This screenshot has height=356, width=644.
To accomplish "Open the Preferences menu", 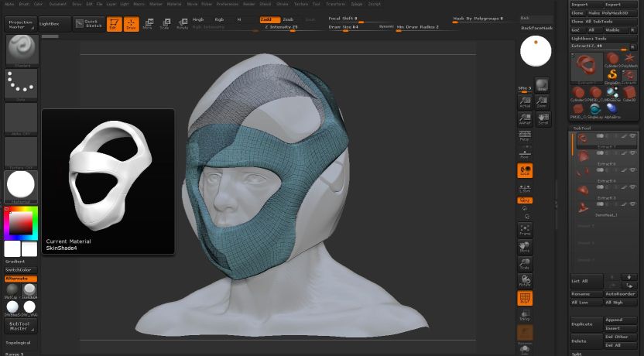I will click(x=227, y=4).
